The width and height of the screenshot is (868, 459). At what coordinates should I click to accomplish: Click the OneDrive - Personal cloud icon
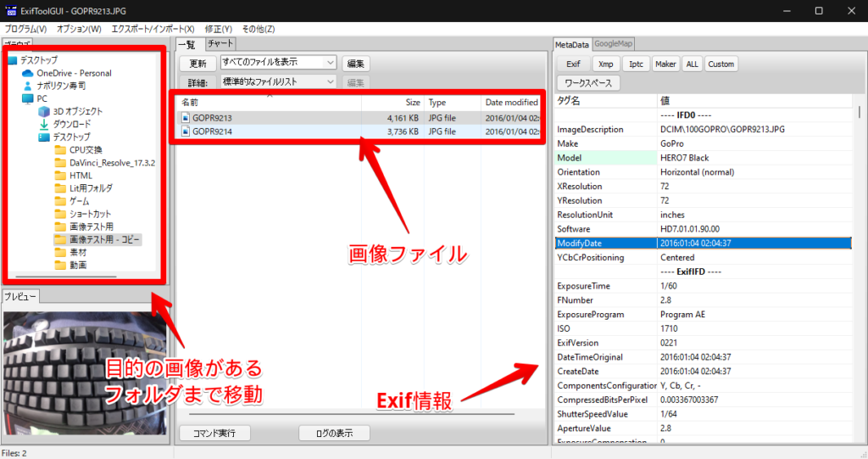tap(27, 73)
